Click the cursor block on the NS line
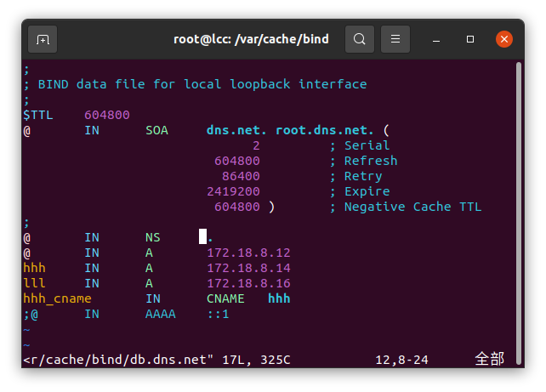546x392 pixels. tap(202, 236)
